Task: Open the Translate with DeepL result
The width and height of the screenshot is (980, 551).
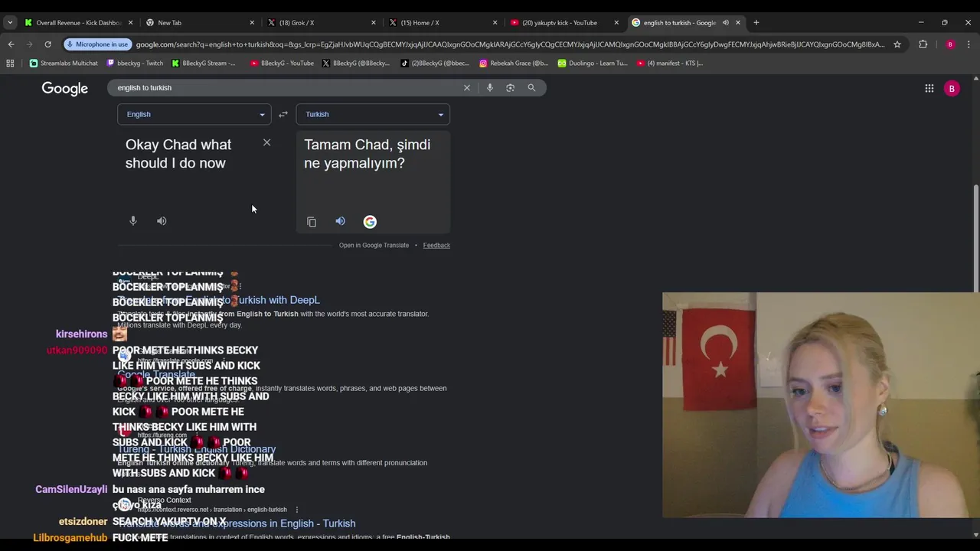Action: point(219,300)
